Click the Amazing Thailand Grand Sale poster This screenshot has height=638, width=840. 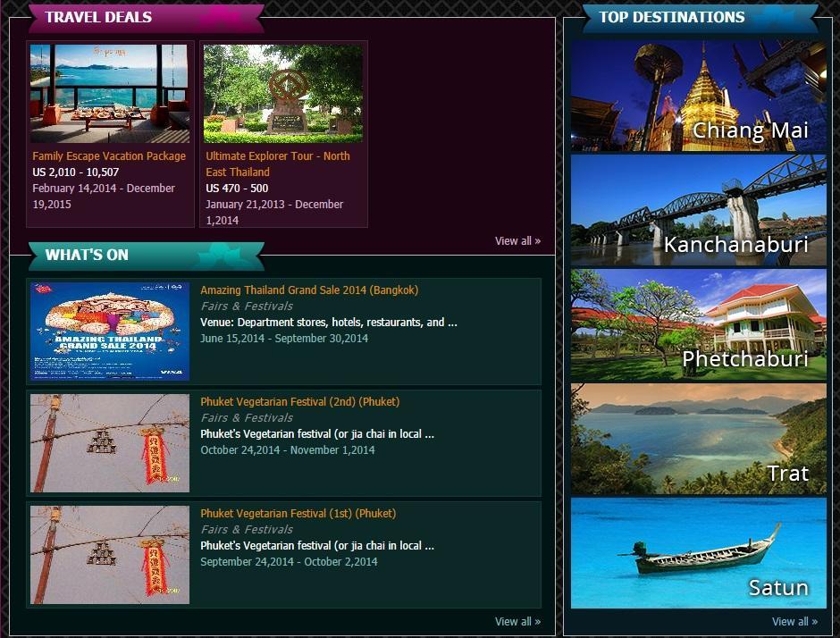109,330
